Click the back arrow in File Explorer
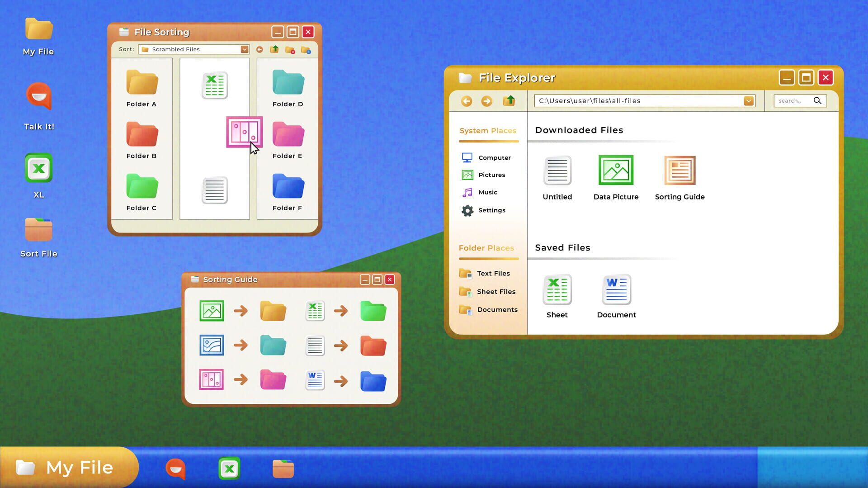 point(467,101)
